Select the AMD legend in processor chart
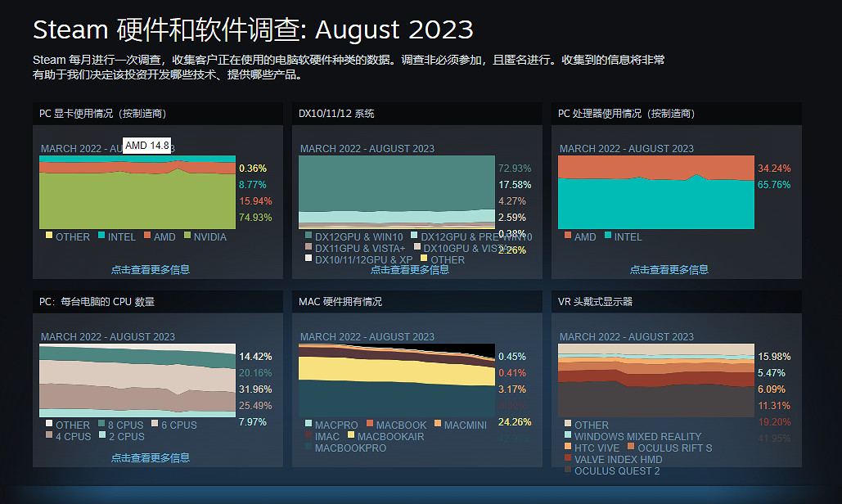 (568, 235)
